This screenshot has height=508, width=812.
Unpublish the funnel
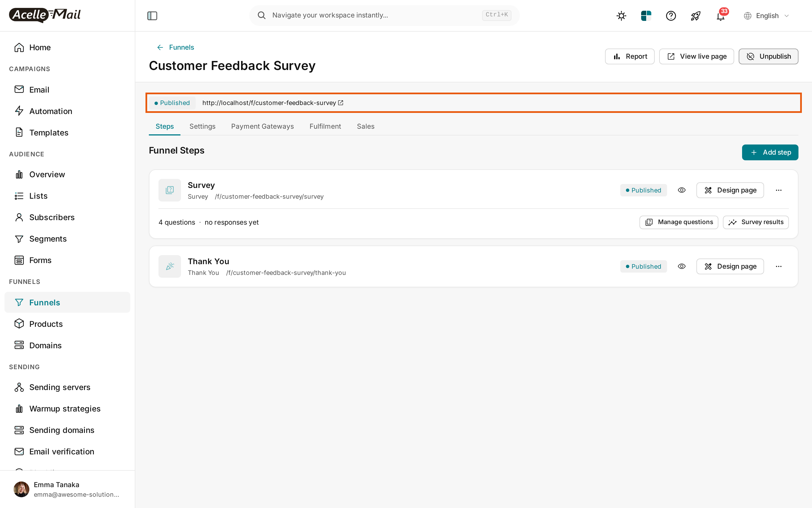[x=768, y=56]
